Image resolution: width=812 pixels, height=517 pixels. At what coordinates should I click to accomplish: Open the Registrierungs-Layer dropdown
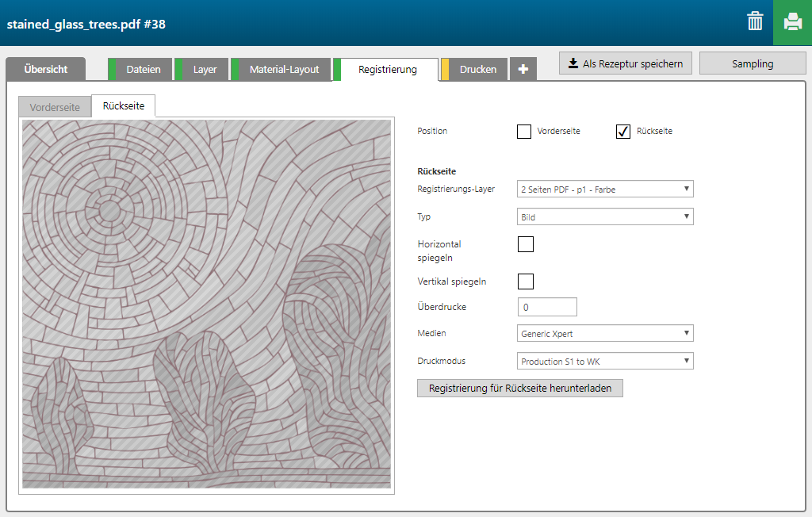[605, 189]
